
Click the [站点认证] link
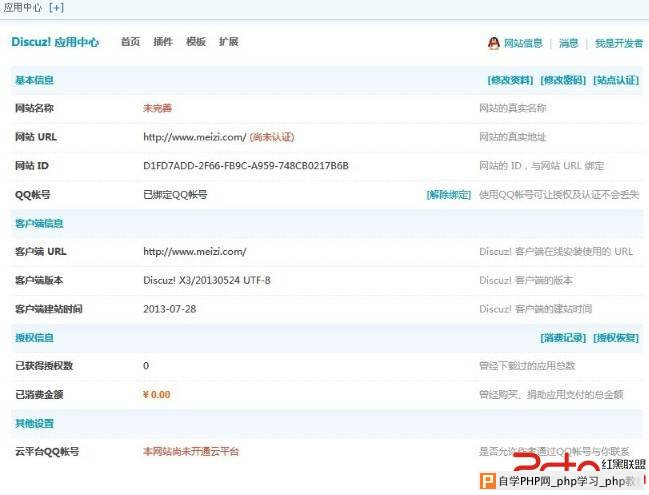tap(616, 80)
